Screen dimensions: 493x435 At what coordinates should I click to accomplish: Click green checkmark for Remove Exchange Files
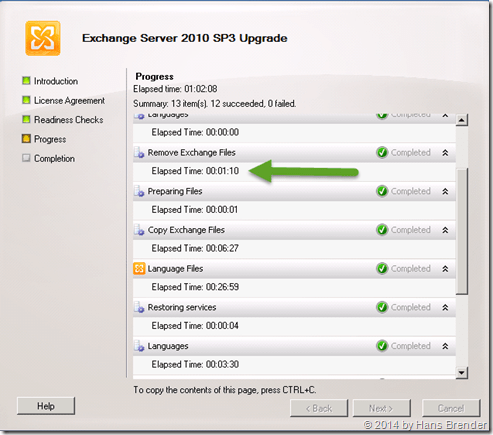click(x=382, y=153)
